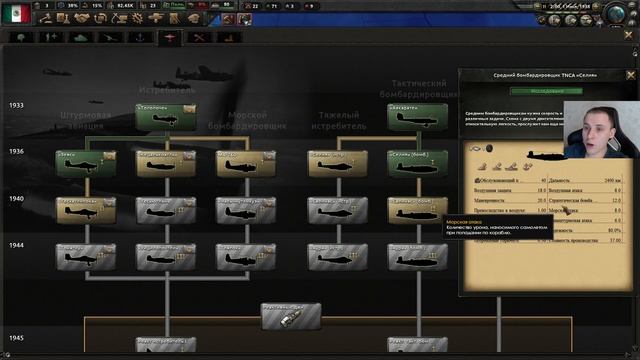The width and height of the screenshot is (640, 360).
Task: Select the 1936 close air support technology
Action: tap(86, 164)
